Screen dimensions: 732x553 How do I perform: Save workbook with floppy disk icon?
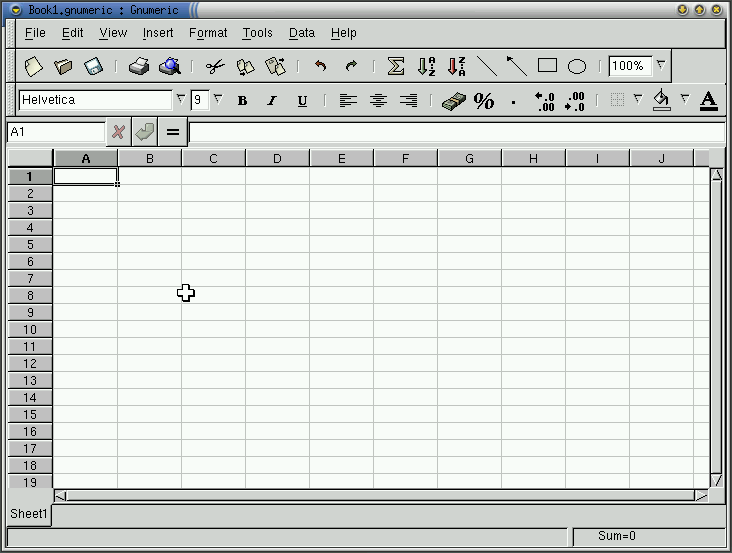pos(93,66)
